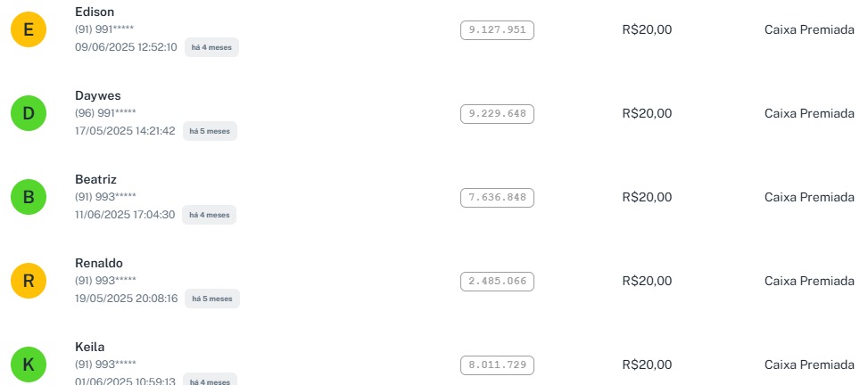The width and height of the screenshot is (868, 385).
Task: Select ticket number 8.011.729
Action: pos(497,365)
